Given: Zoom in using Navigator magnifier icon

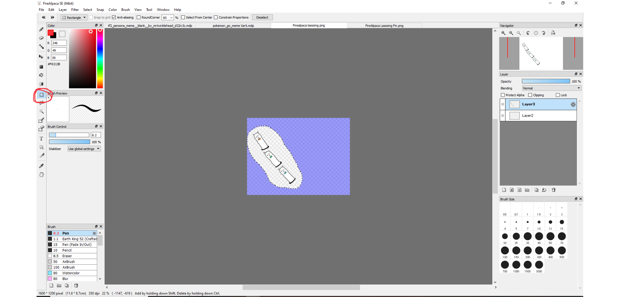Looking at the screenshot, I should (503, 33).
